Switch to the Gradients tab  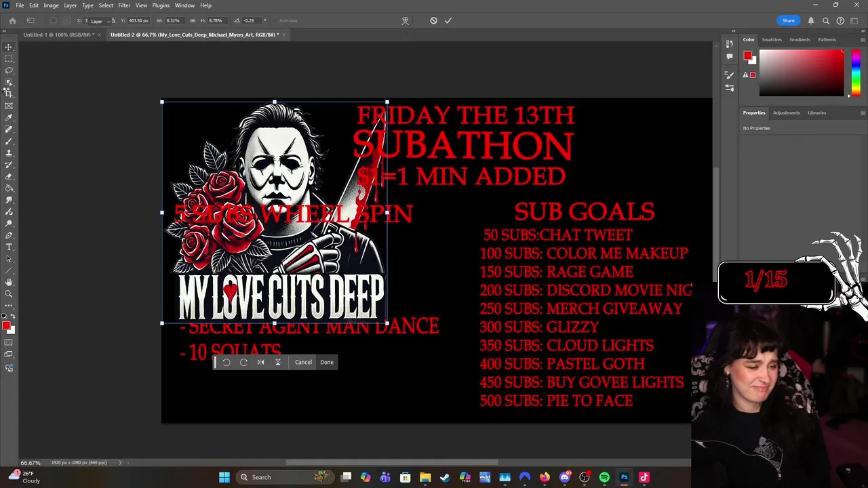point(800,39)
